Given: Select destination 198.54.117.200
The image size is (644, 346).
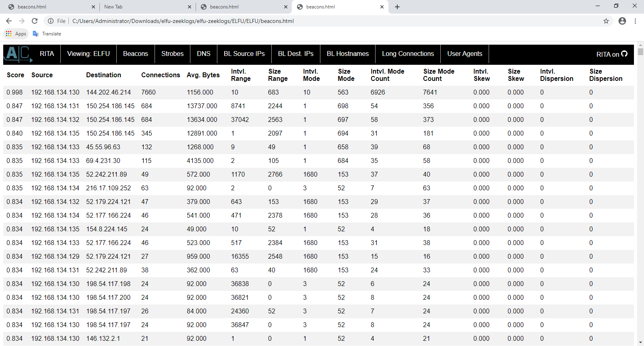Looking at the screenshot, I should [x=108, y=298].
